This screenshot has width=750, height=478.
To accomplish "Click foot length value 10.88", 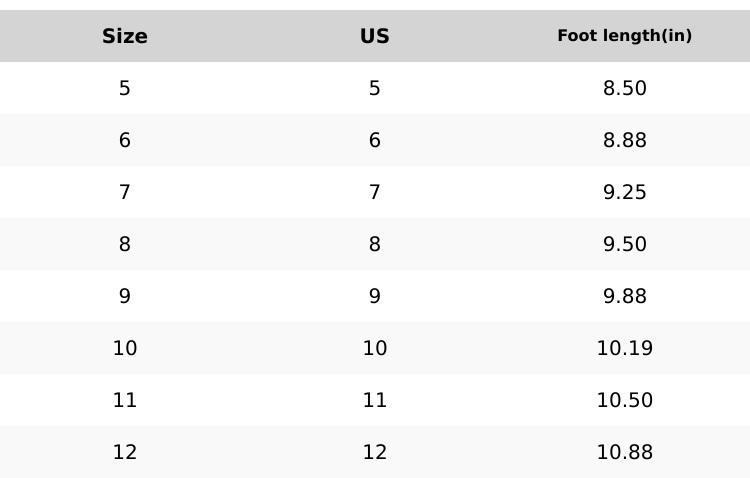I will pyautogui.click(x=625, y=452).
